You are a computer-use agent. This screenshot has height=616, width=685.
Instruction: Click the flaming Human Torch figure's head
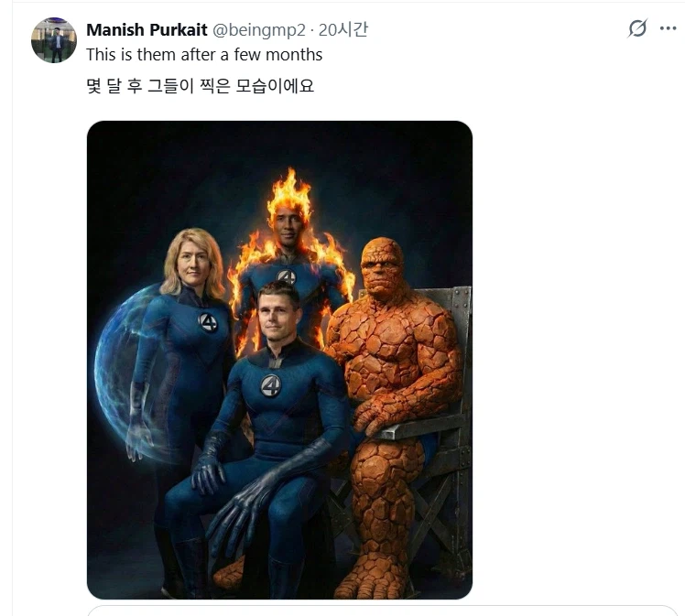pyautogui.click(x=289, y=221)
